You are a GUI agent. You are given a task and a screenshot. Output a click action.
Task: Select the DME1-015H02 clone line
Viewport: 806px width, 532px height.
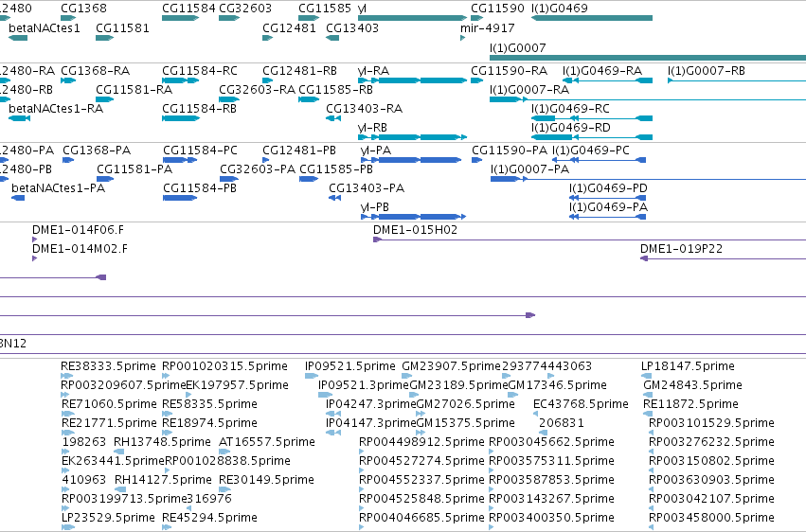click(590, 239)
